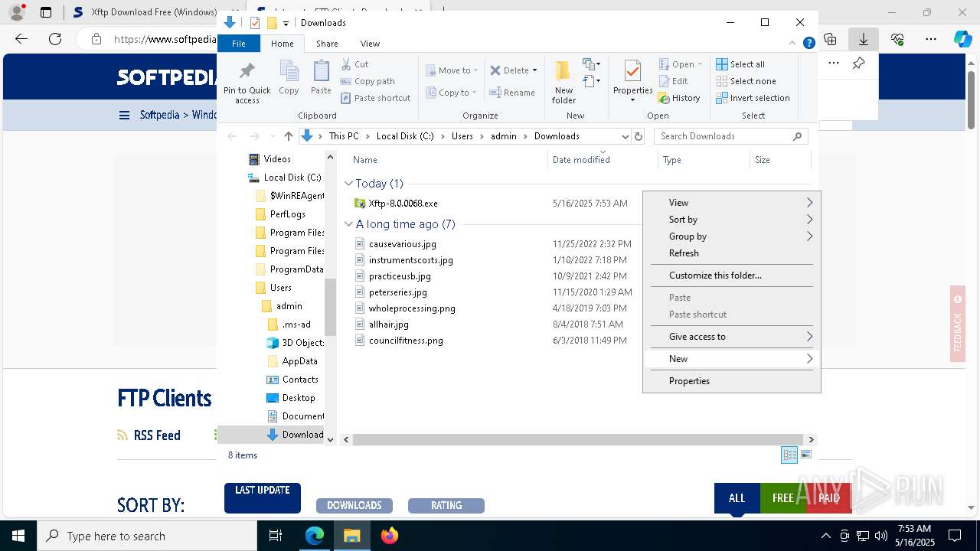Click the taskbar Task View icon
Viewport: 980px width, 551px height.
click(276, 536)
